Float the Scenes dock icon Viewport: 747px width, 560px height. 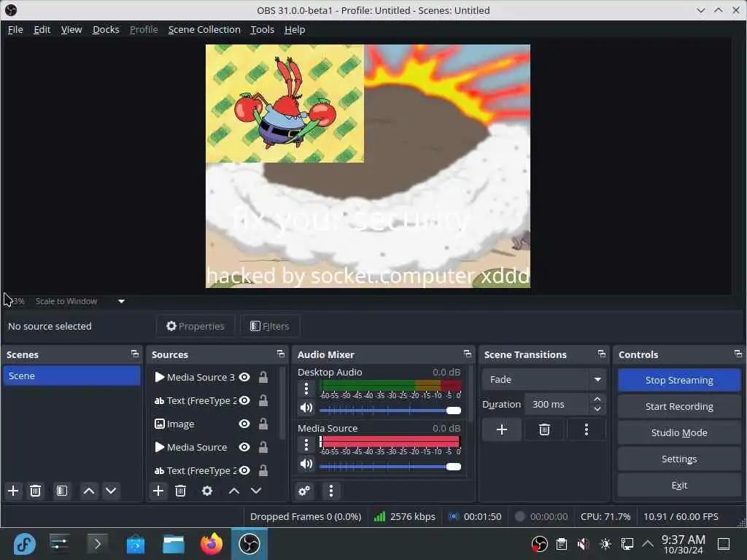135,354
